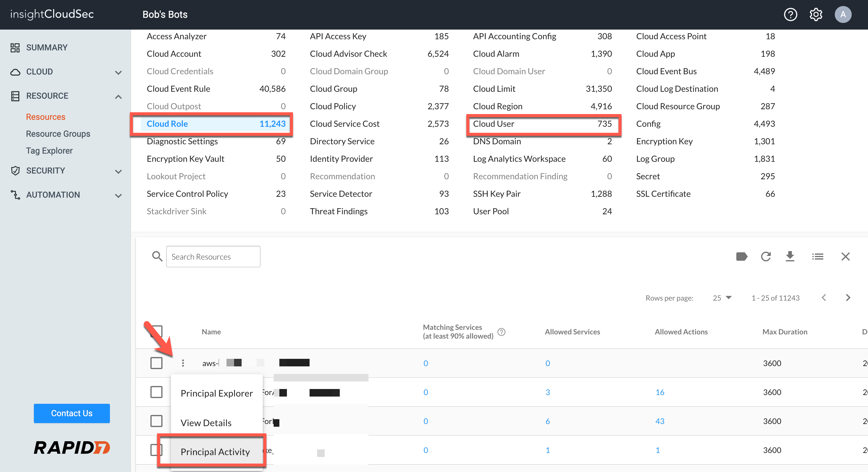868x472 pixels.
Task: Click the Max Duration column header
Action: pyautogui.click(x=785, y=332)
